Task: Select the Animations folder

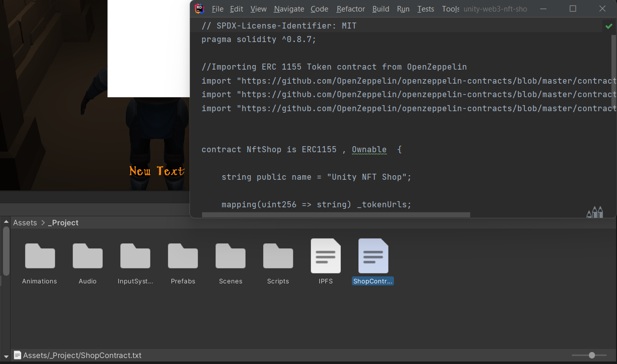Action: click(x=40, y=263)
